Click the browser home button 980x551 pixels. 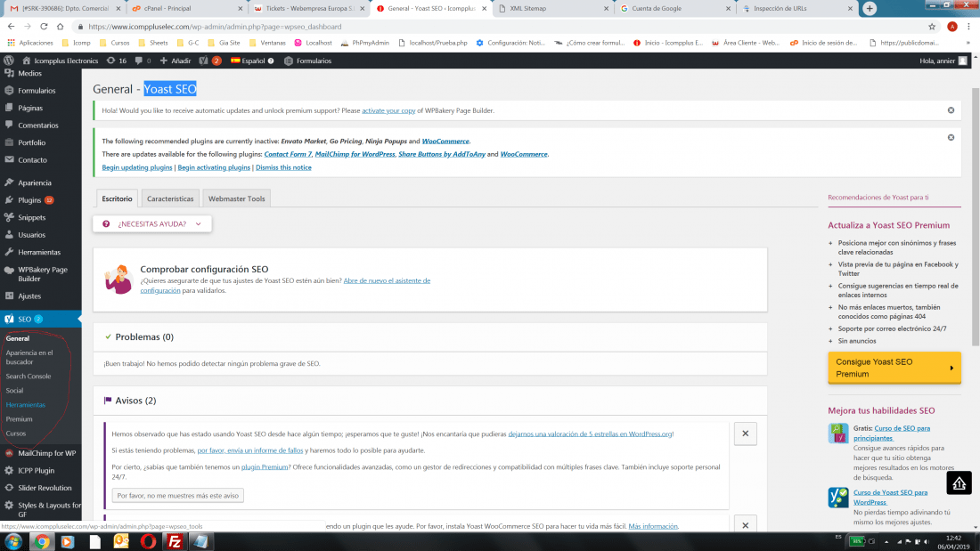tap(60, 27)
